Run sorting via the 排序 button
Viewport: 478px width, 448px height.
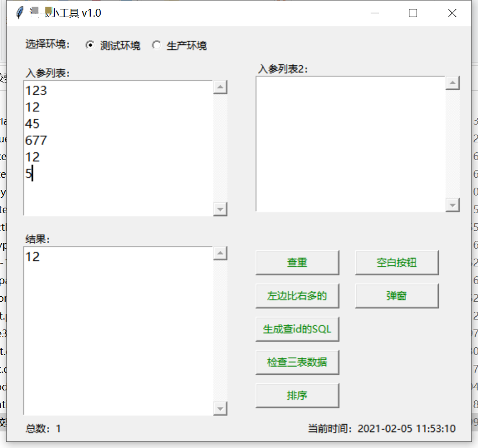coord(297,395)
